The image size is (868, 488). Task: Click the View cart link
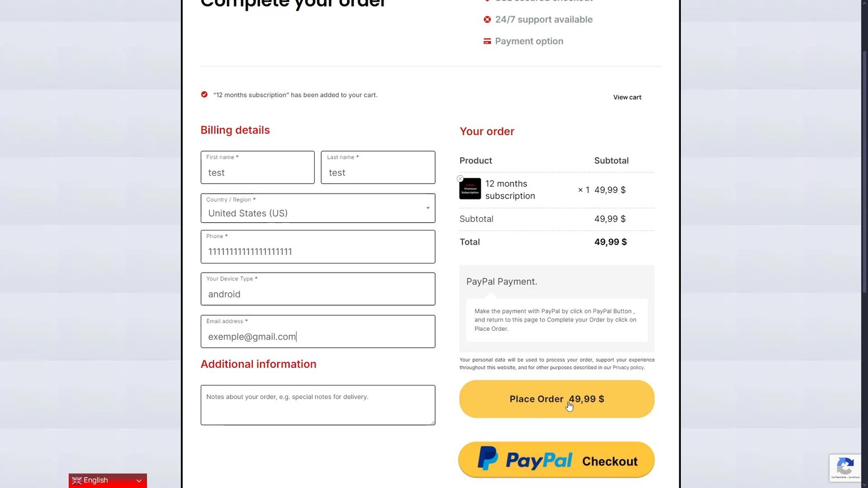[627, 98]
